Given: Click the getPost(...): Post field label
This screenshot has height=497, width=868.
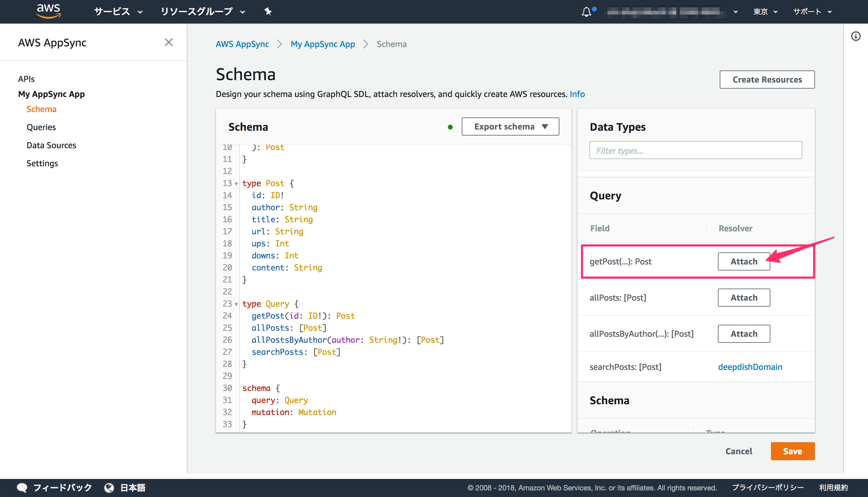Looking at the screenshot, I should (x=621, y=261).
